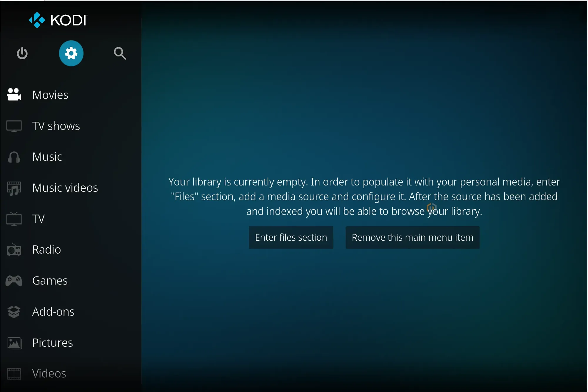
Task: Click Remove this main menu item
Action: pos(412,237)
